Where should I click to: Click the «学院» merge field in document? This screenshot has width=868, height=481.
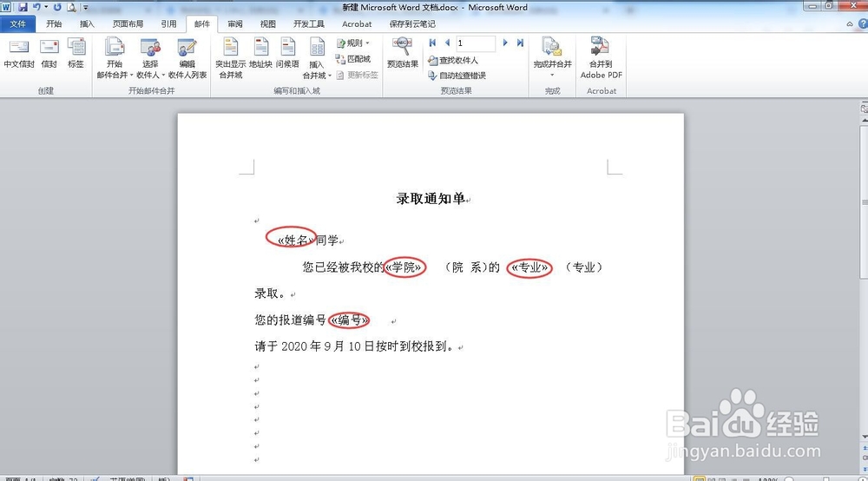point(404,267)
